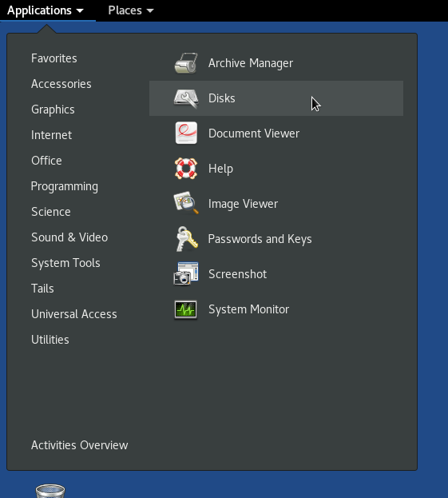The width and height of the screenshot is (448, 498).
Task: Click the Passwords and Keys label
Action: tap(260, 239)
